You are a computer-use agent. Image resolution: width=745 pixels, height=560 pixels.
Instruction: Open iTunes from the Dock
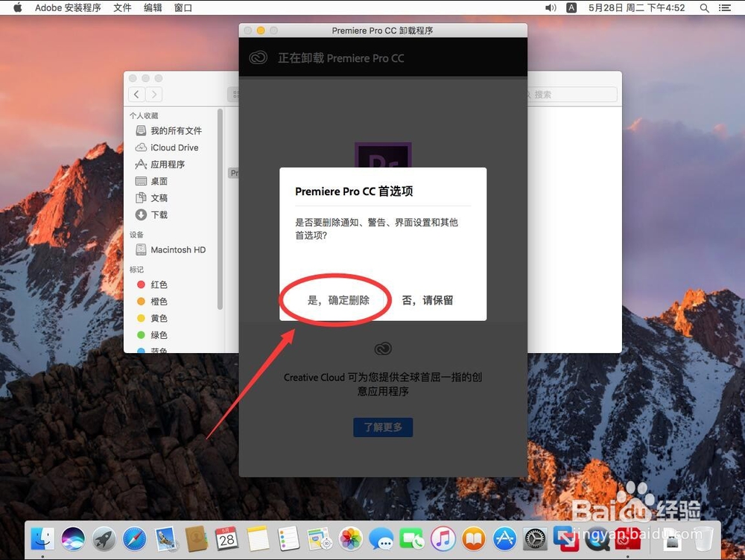pyautogui.click(x=443, y=538)
